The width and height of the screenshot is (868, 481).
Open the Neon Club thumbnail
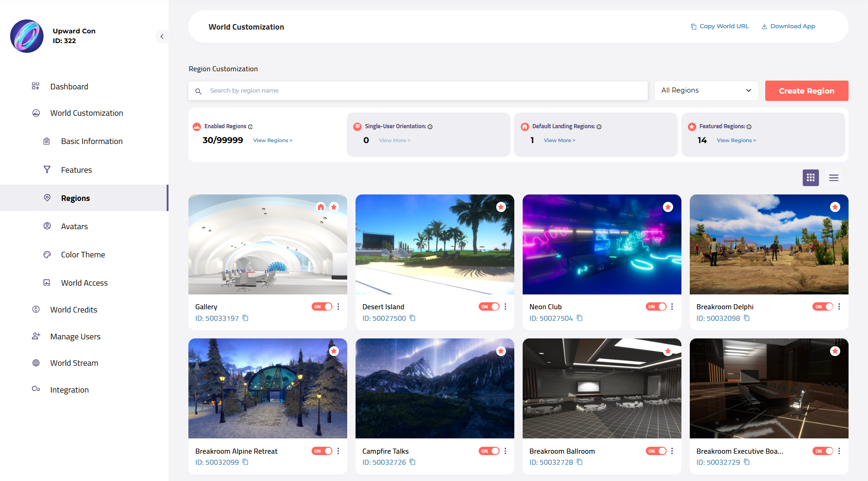click(x=602, y=244)
